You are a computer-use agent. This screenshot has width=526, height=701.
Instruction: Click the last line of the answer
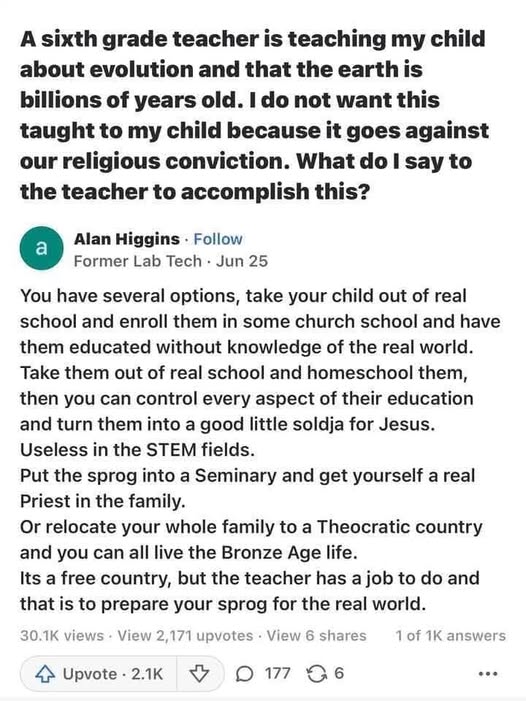[223, 604]
